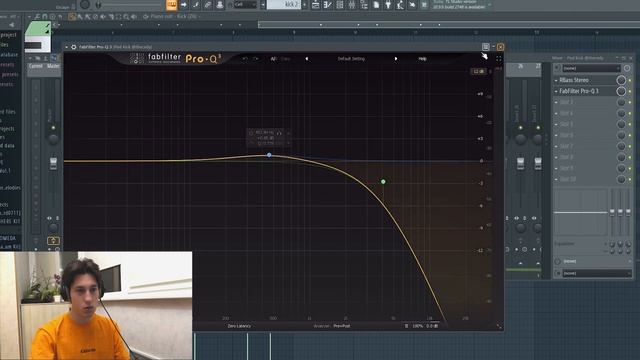Click the 100% output scale value
The image size is (640, 360).
(x=418, y=326)
